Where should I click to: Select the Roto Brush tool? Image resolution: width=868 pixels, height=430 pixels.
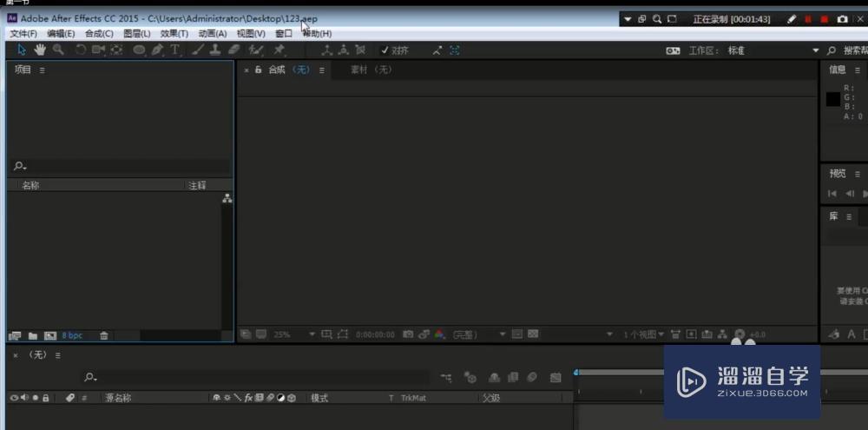tap(256, 50)
